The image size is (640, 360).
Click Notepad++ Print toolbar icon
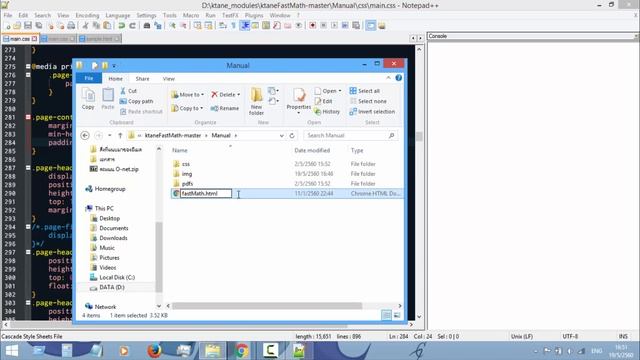[71, 26]
